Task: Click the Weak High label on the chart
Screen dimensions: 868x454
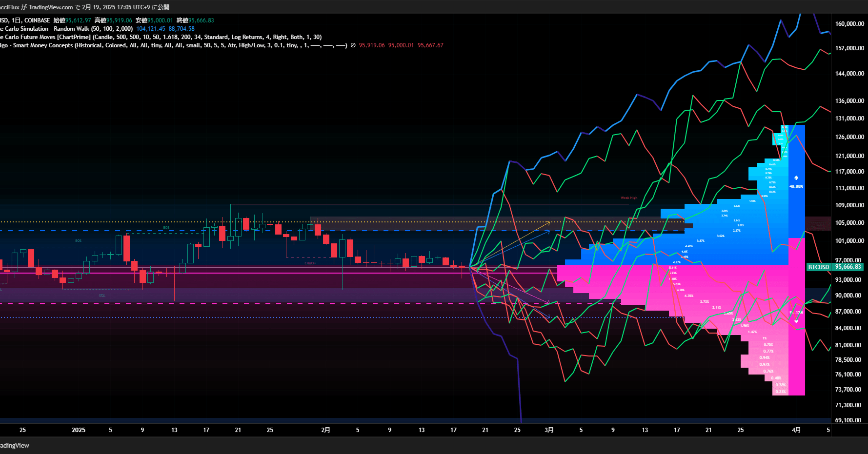Action: click(x=629, y=198)
